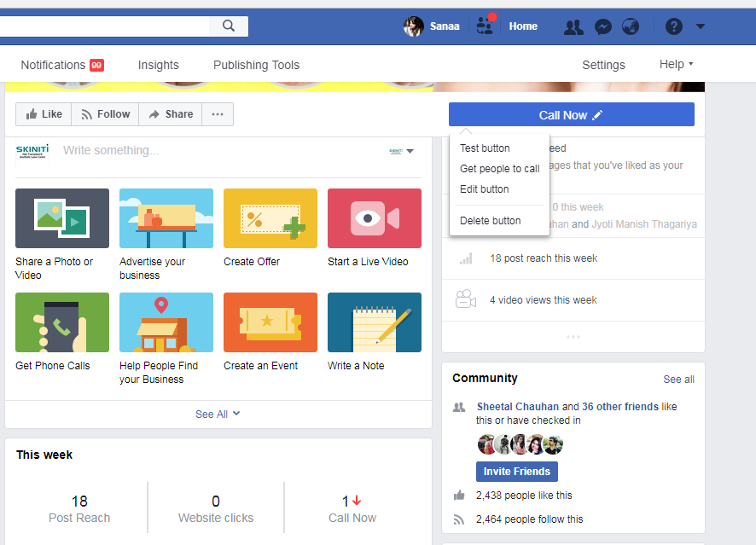Select Get people to call

(499, 169)
